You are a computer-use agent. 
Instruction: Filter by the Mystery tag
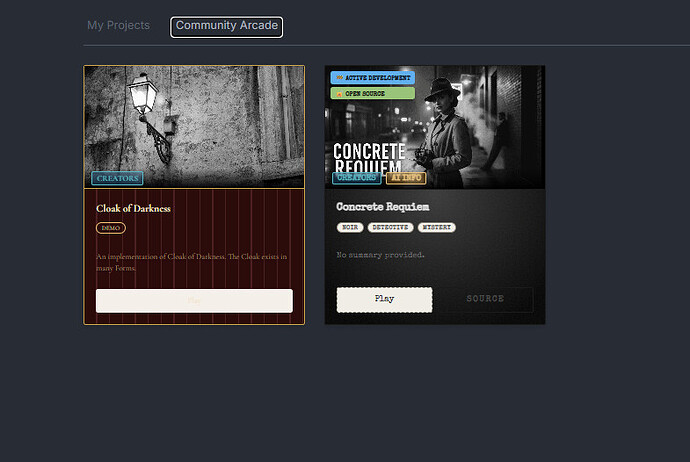click(x=436, y=228)
